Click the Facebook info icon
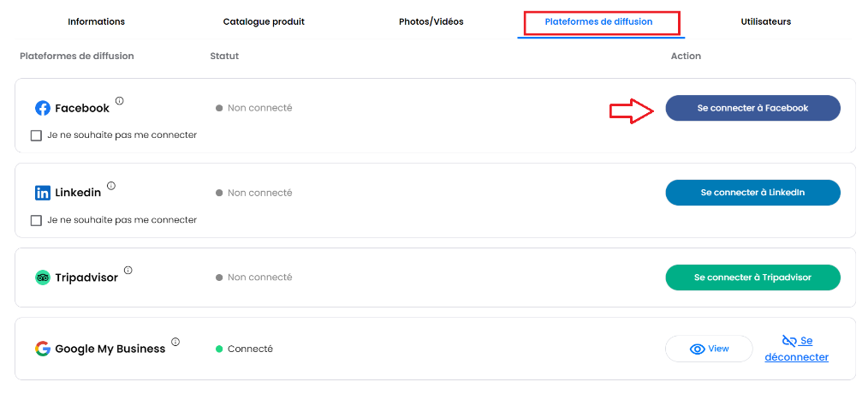 (x=120, y=101)
